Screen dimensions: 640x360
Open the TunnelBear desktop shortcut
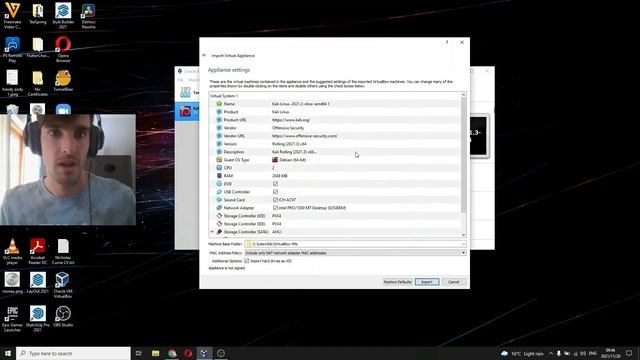click(x=63, y=81)
